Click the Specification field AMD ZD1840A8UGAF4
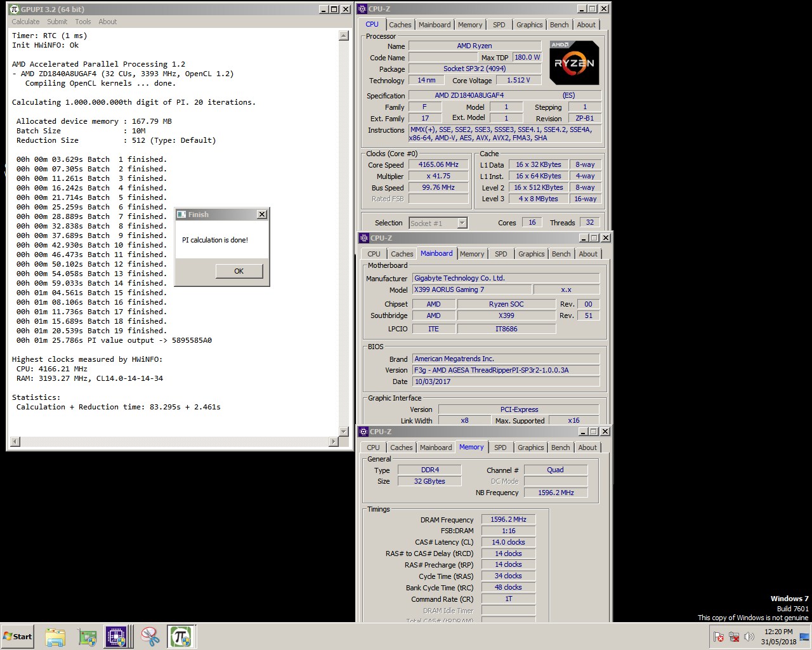 504,95
